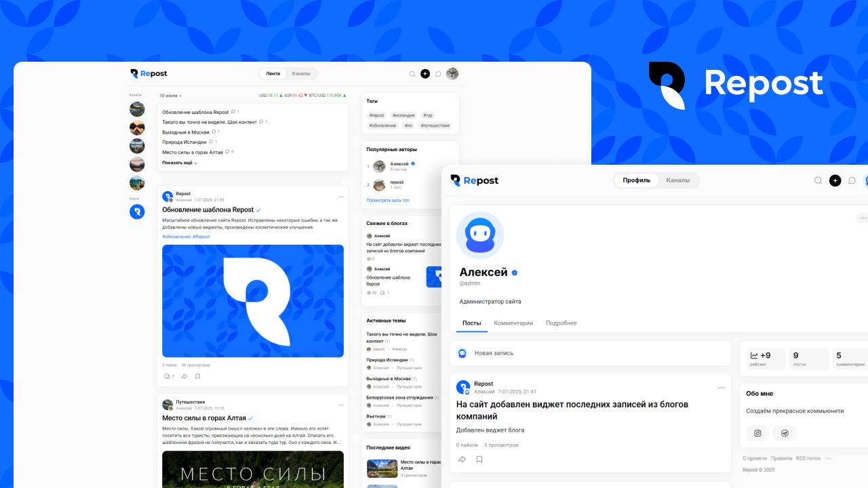Share the 'Обновление шаблона Repost' feed post

184,376
